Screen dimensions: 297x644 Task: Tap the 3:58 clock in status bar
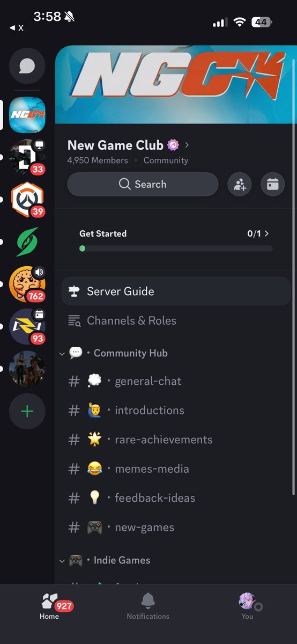pyautogui.click(x=47, y=16)
